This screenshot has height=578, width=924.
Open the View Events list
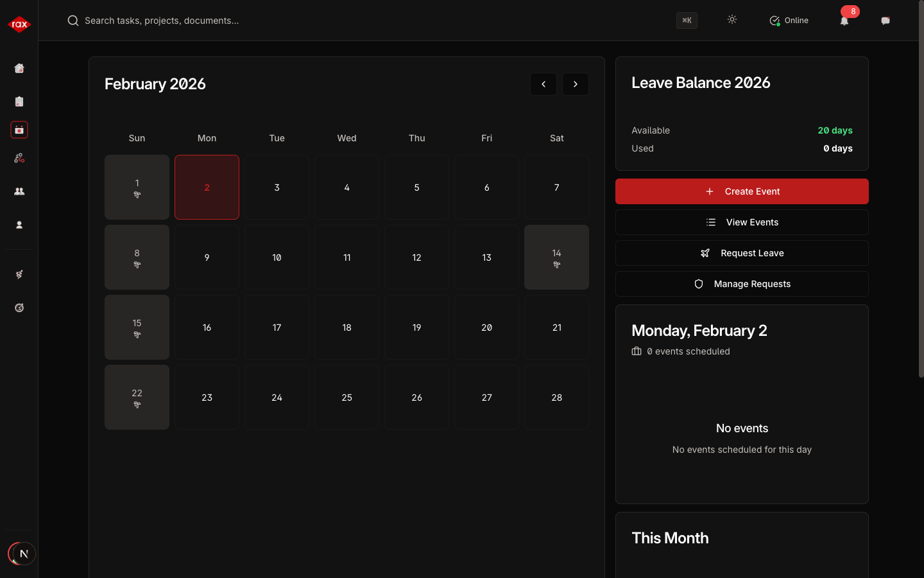742,222
